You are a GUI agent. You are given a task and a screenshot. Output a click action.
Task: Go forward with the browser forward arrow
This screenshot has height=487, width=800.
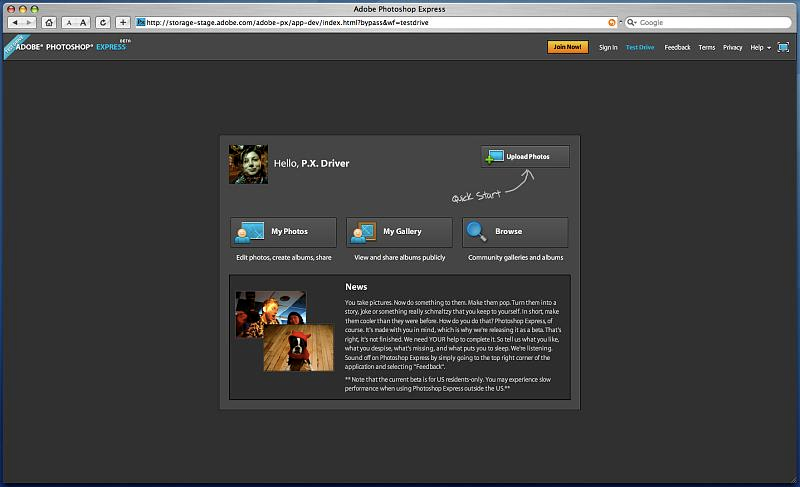pos(30,22)
